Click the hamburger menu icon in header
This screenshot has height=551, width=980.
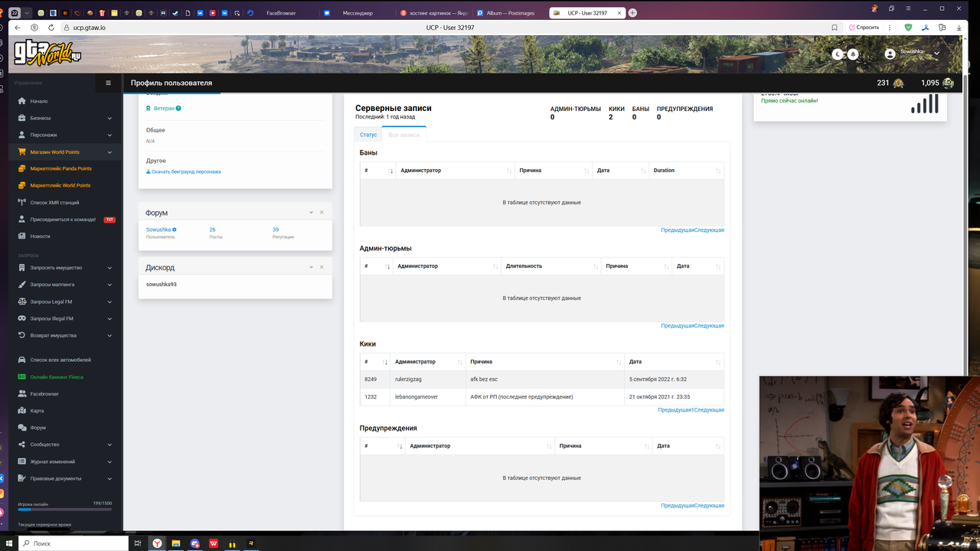coord(109,83)
